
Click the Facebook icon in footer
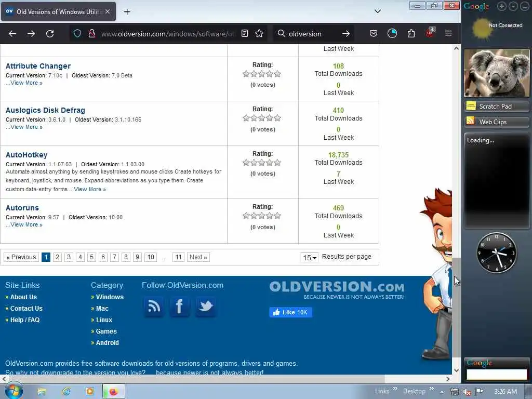click(179, 307)
